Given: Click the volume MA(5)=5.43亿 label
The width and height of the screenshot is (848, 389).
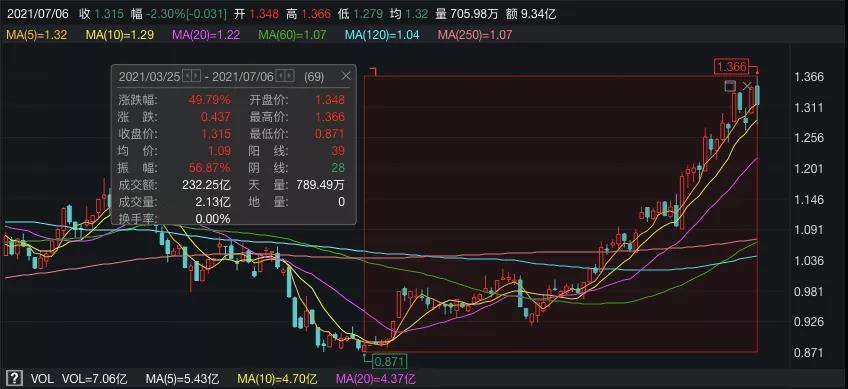Looking at the screenshot, I should 182,378.
